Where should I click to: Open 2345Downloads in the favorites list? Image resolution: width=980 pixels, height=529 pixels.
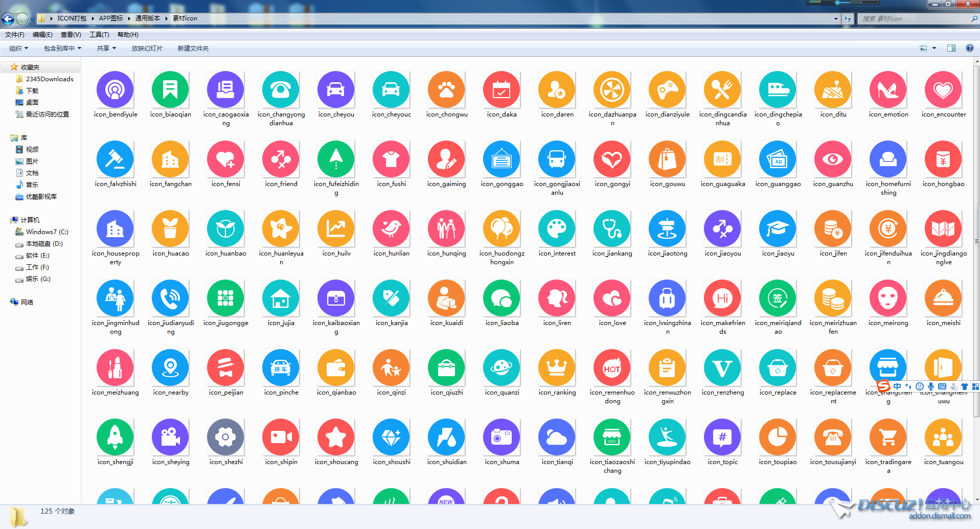pos(49,79)
